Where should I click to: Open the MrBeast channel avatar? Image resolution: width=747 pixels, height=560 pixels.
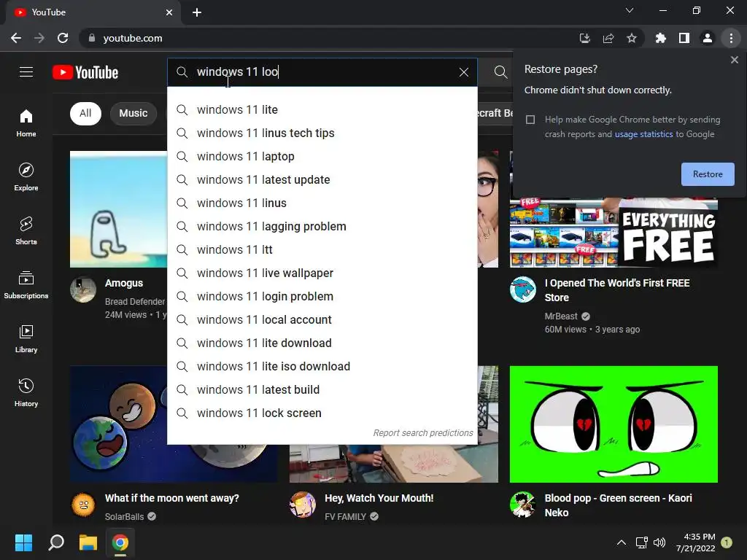(522, 289)
